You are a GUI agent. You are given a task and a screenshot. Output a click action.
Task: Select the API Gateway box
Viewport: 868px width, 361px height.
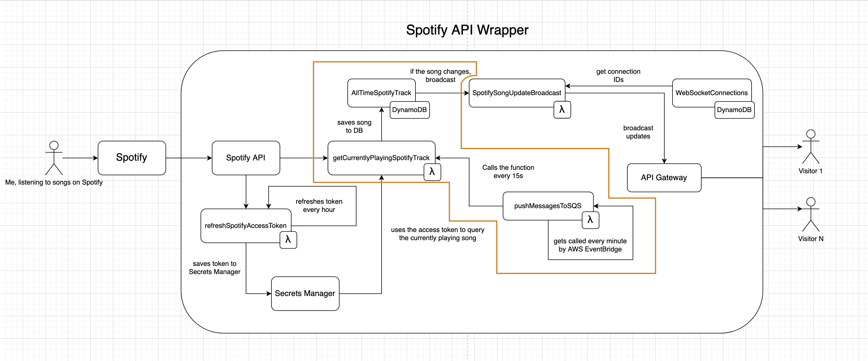coord(664,178)
